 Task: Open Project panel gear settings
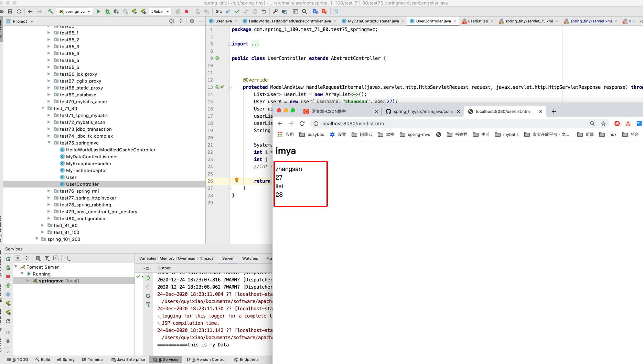pyautogui.click(x=192, y=21)
